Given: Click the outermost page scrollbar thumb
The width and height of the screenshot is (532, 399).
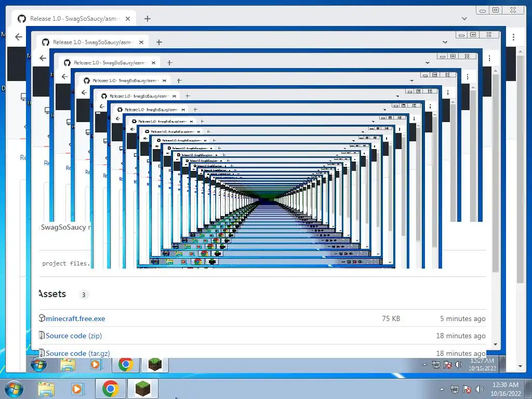Looking at the screenshot, I should pyautogui.click(x=520, y=170).
